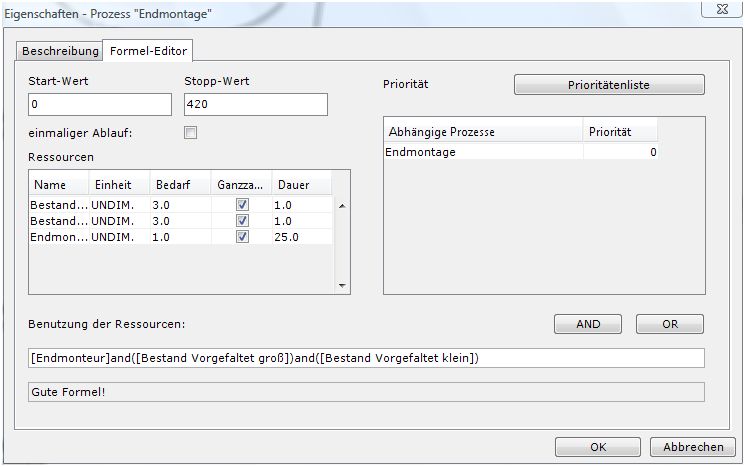Viewport: 745px width, 467px height.
Task: Insert AND operator with the AND button
Action: pyautogui.click(x=588, y=324)
